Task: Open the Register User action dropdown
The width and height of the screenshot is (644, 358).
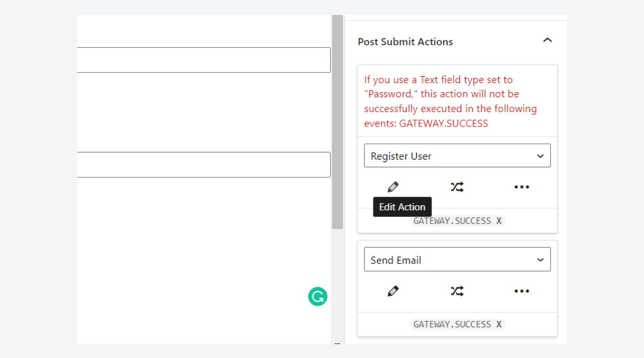Action: coord(457,156)
